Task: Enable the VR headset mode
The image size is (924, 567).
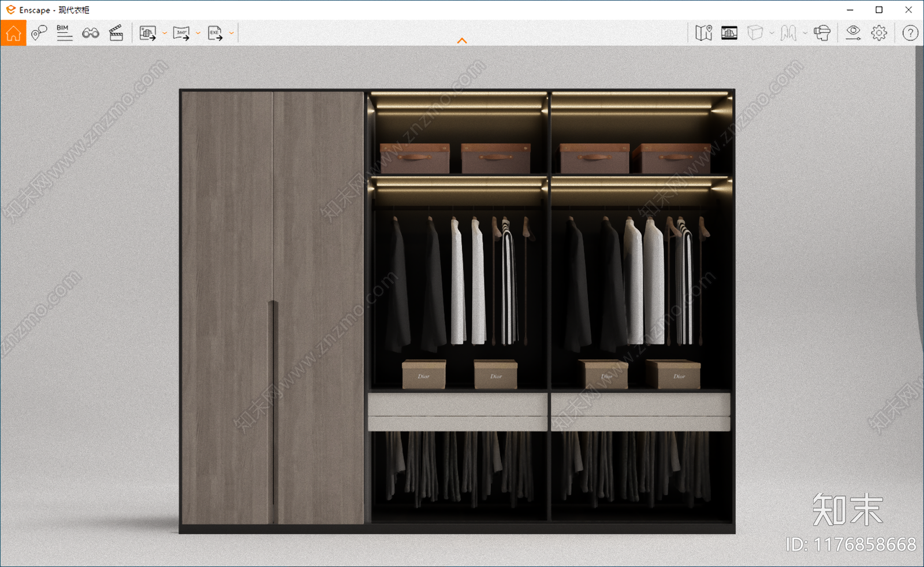Action: pyautogui.click(x=822, y=33)
